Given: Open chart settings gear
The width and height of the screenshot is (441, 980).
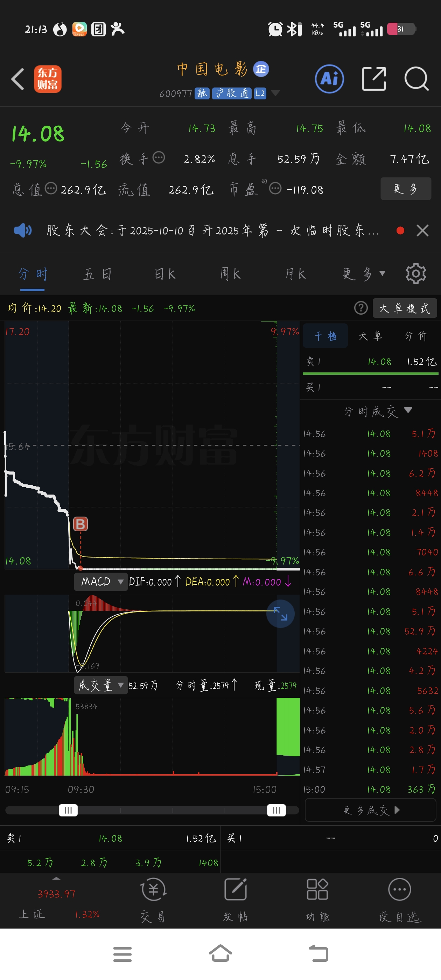Looking at the screenshot, I should pos(415,274).
